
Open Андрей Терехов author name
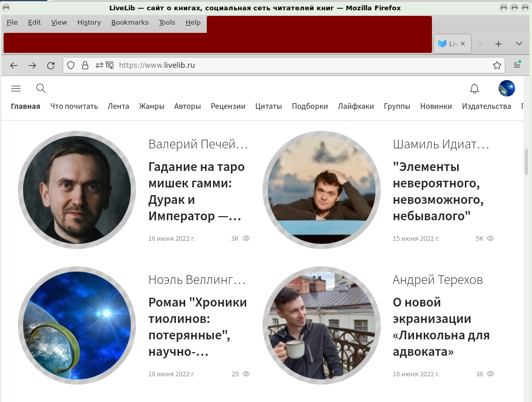[438, 280]
